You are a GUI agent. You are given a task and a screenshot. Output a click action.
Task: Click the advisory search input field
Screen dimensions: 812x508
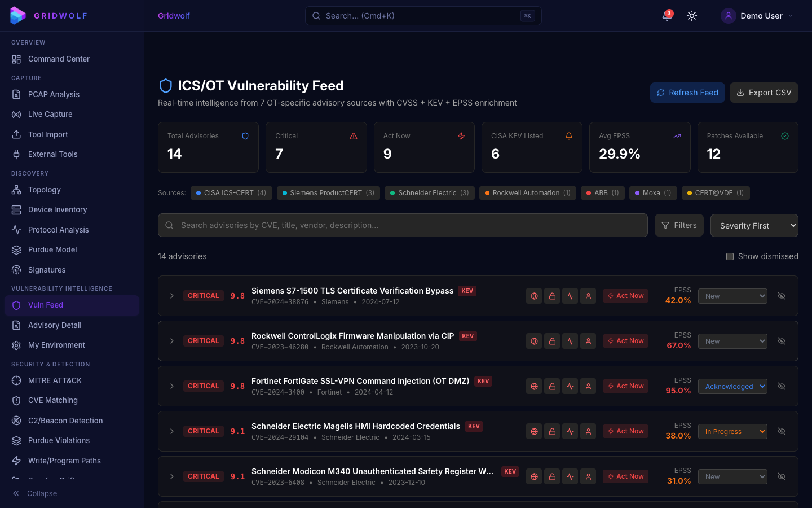coord(403,225)
